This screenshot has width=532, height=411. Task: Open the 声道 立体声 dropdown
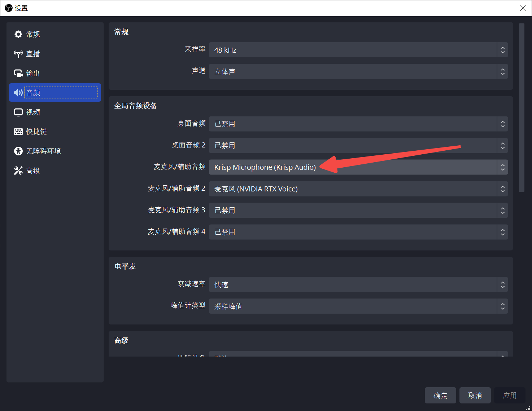358,71
